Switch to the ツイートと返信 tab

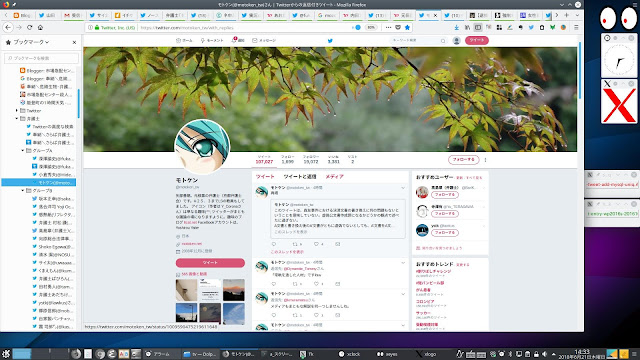300,176
